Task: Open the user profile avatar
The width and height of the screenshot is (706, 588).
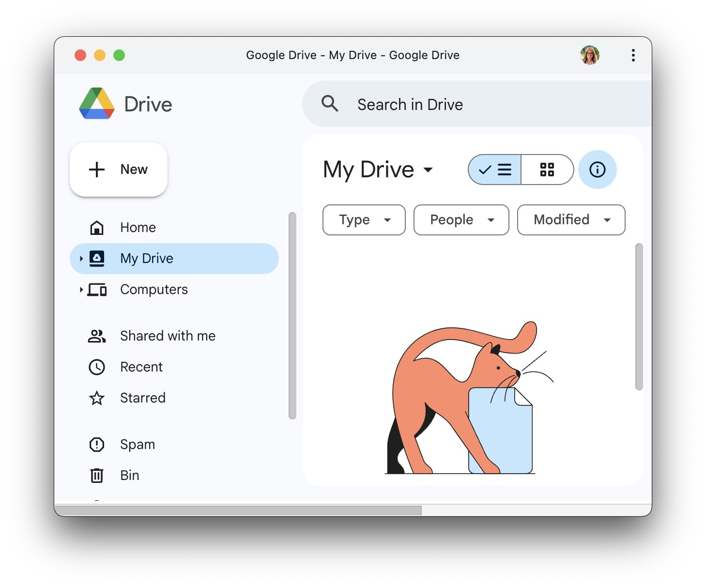Action: click(590, 55)
